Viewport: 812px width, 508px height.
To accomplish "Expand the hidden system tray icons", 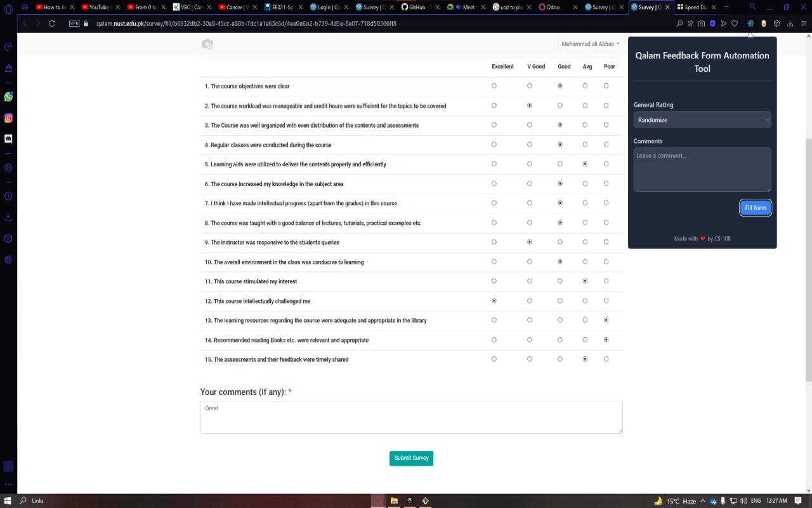I will click(704, 500).
